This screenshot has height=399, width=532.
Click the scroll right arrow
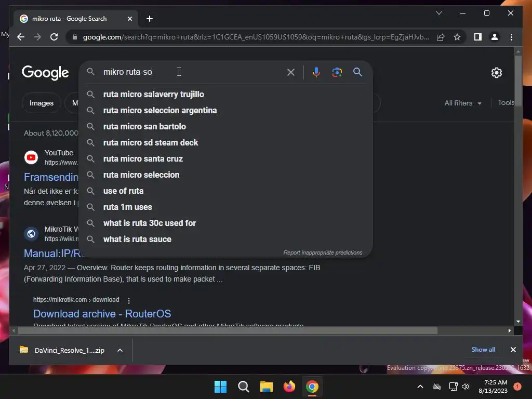click(x=509, y=330)
